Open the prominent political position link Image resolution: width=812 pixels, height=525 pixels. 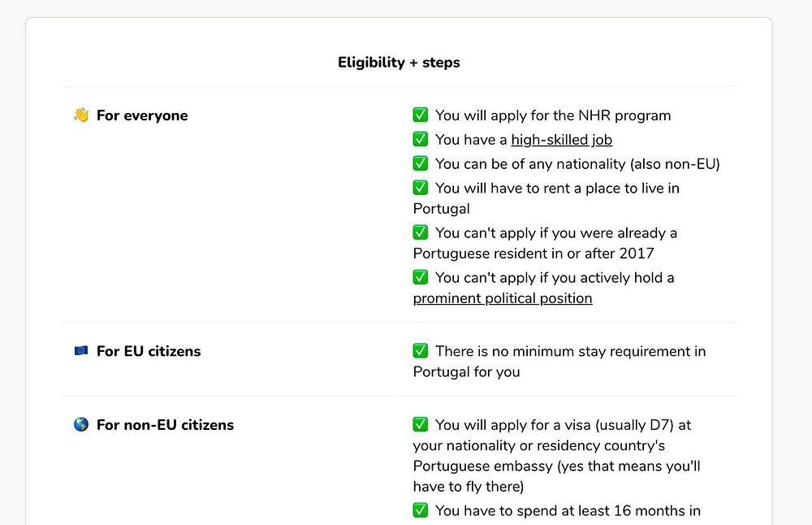coord(503,298)
